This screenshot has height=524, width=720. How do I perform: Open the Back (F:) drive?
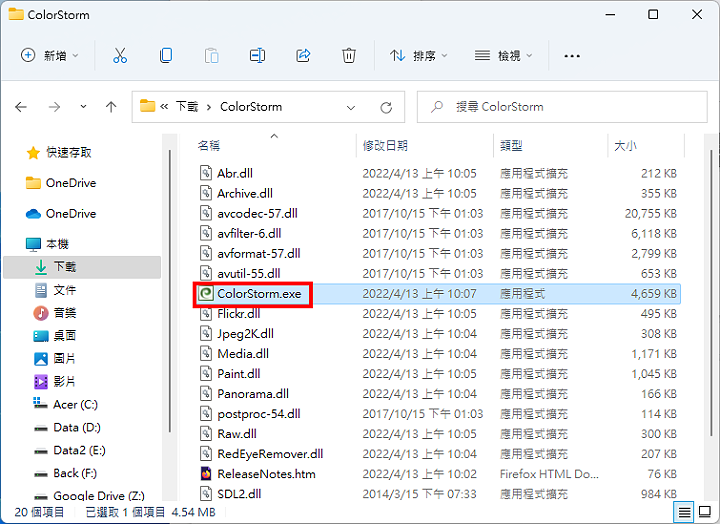tap(66, 473)
